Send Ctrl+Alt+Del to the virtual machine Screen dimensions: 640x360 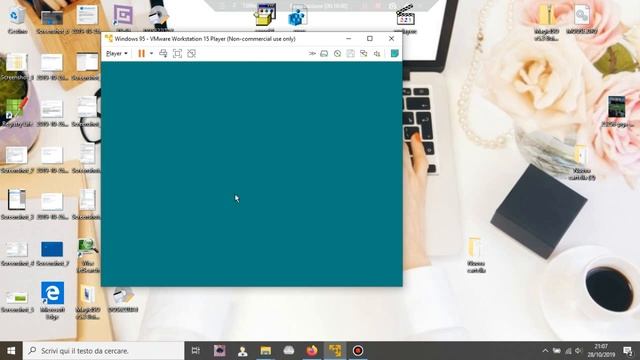(x=163, y=53)
